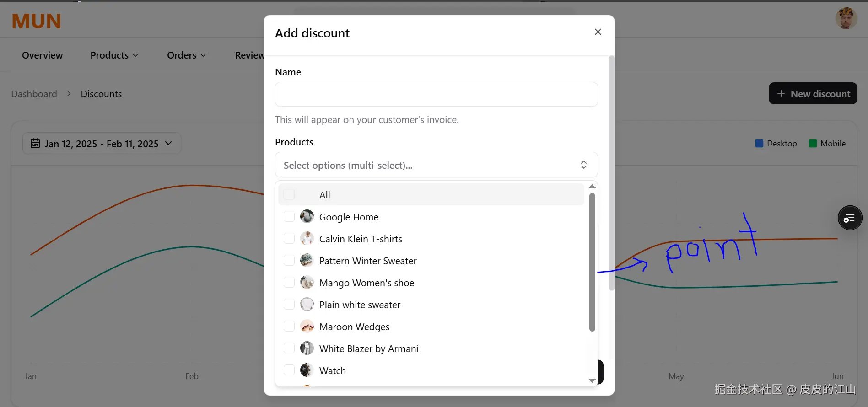The width and height of the screenshot is (868, 407).
Task: Select the Mango Women's shoe checkbox
Action: pos(289,282)
